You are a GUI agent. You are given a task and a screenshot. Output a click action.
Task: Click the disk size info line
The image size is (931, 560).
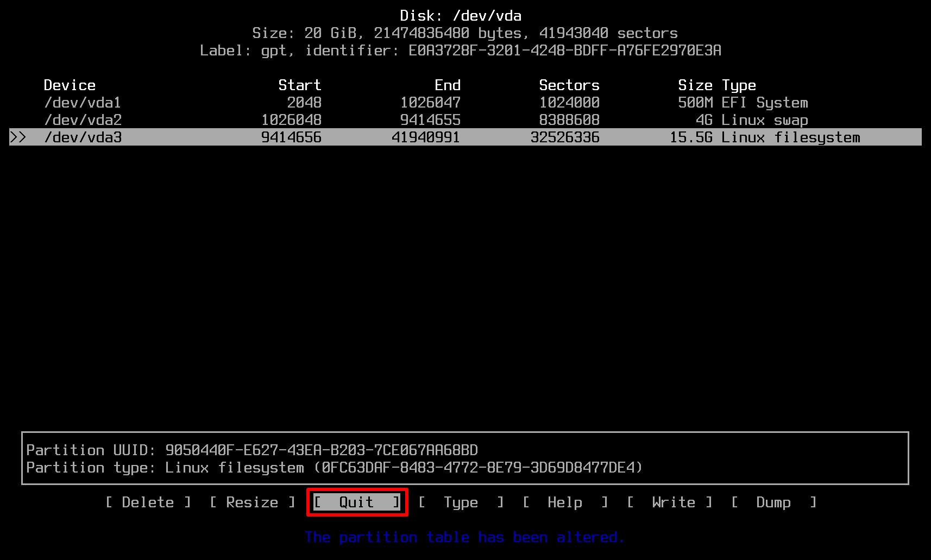465,33
